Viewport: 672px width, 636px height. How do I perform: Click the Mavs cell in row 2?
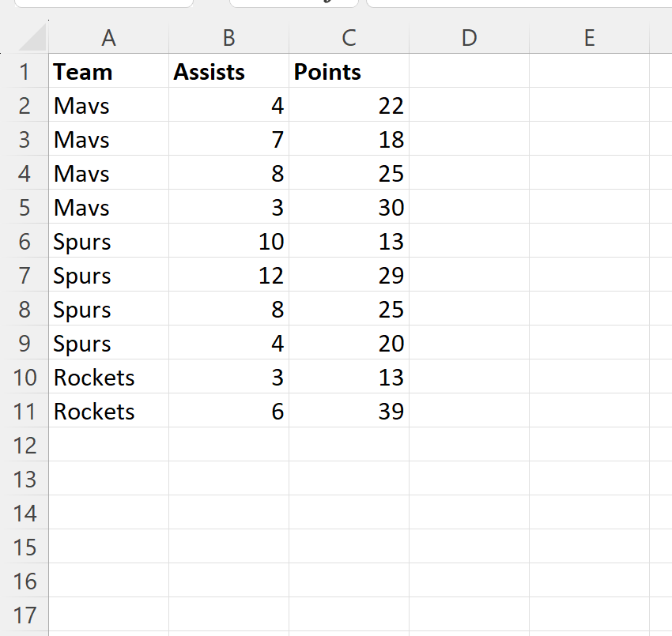108,106
